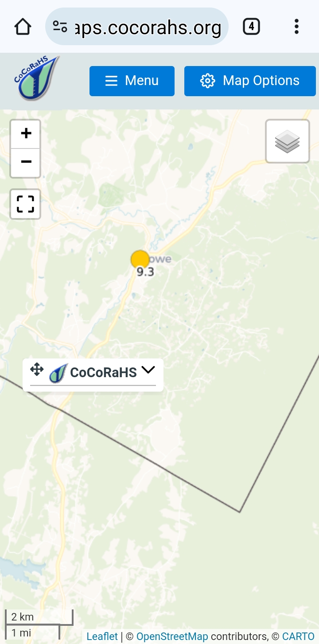The image size is (319, 644).
Task: Select the yellow 9.3 station marker
Action: pyautogui.click(x=140, y=259)
